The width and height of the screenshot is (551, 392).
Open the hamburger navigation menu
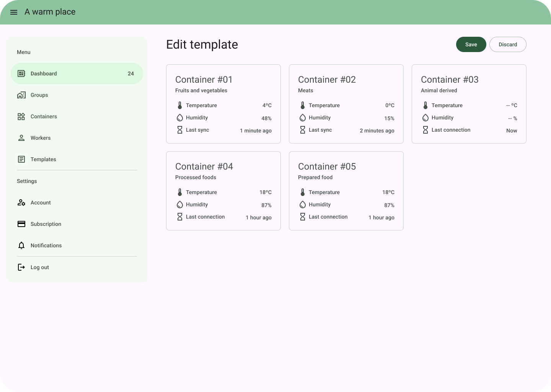coord(14,12)
